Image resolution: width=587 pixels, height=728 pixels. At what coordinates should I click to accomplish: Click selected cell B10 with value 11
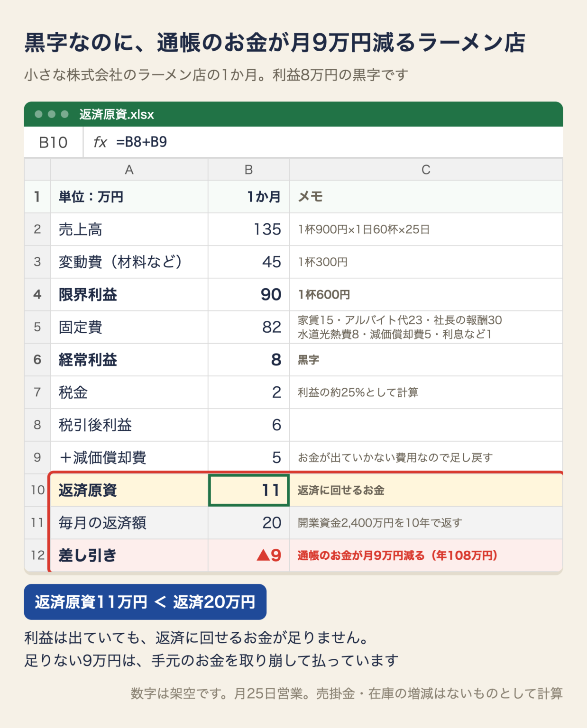pyautogui.click(x=248, y=490)
